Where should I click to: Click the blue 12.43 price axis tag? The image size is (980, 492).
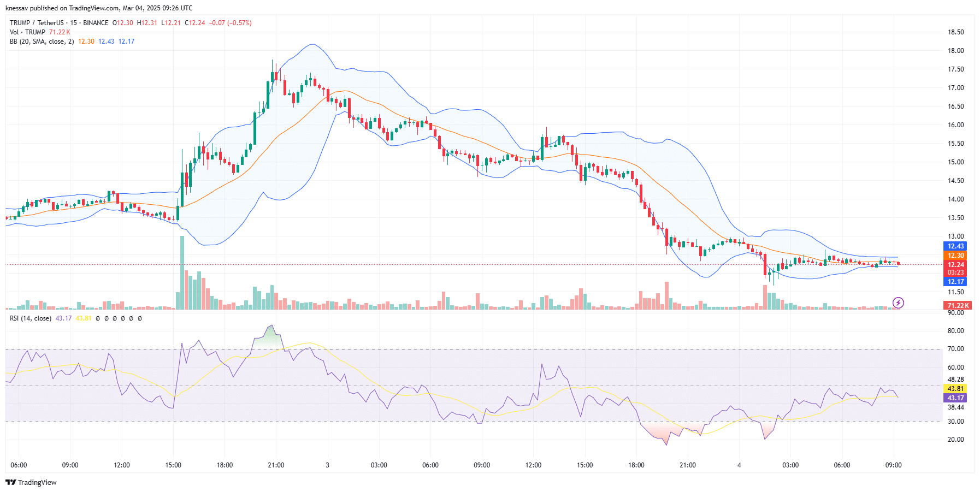tap(955, 246)
